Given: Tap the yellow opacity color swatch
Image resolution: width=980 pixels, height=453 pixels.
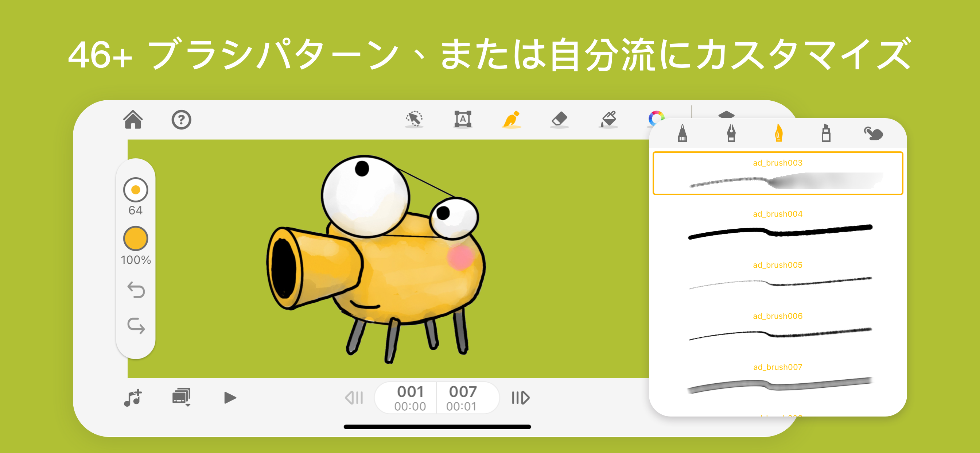Looking at the screenshot, I should (x=135, y=238).
